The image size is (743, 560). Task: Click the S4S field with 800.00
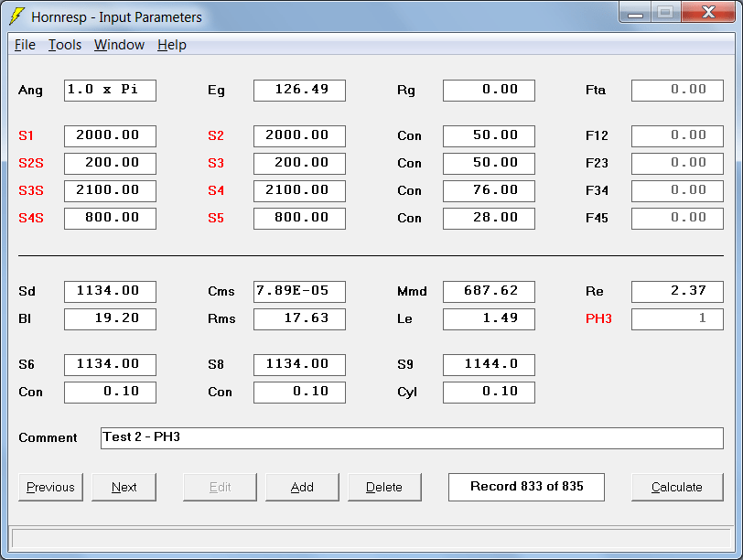110,219
